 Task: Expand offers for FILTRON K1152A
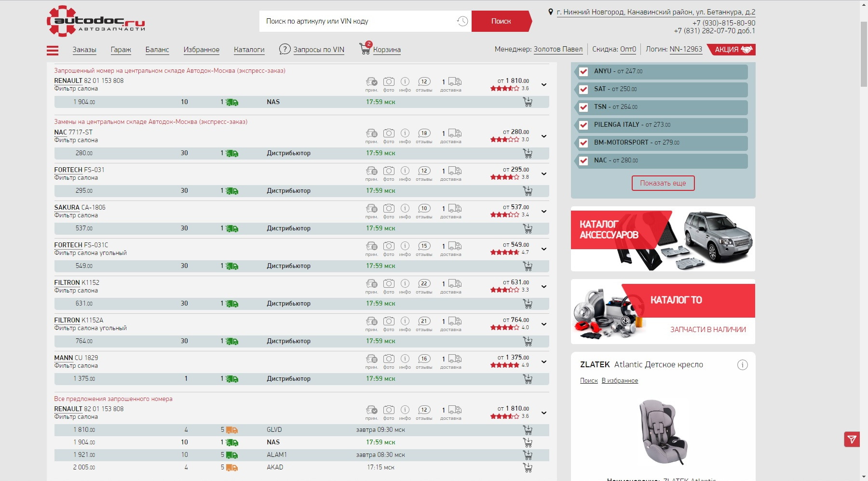coord(544,324)
